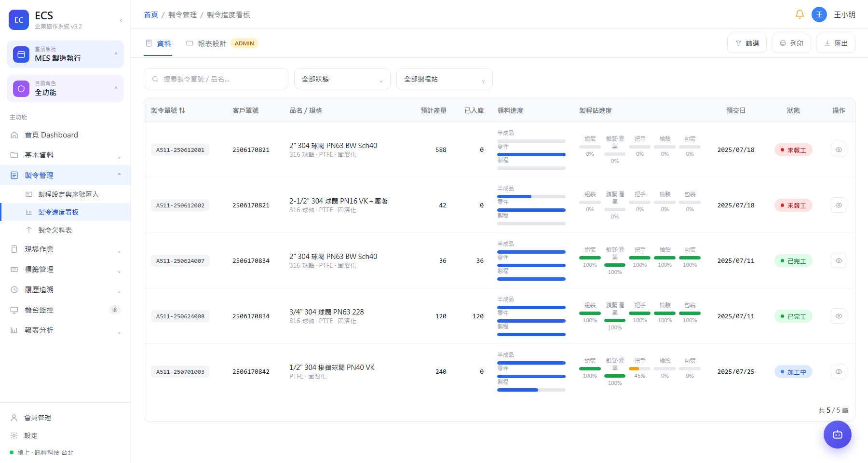Image resolution: width=868 pixels, height=463 pixels.
Task: Expand the 標籤管理 menu
Action: 66,270
